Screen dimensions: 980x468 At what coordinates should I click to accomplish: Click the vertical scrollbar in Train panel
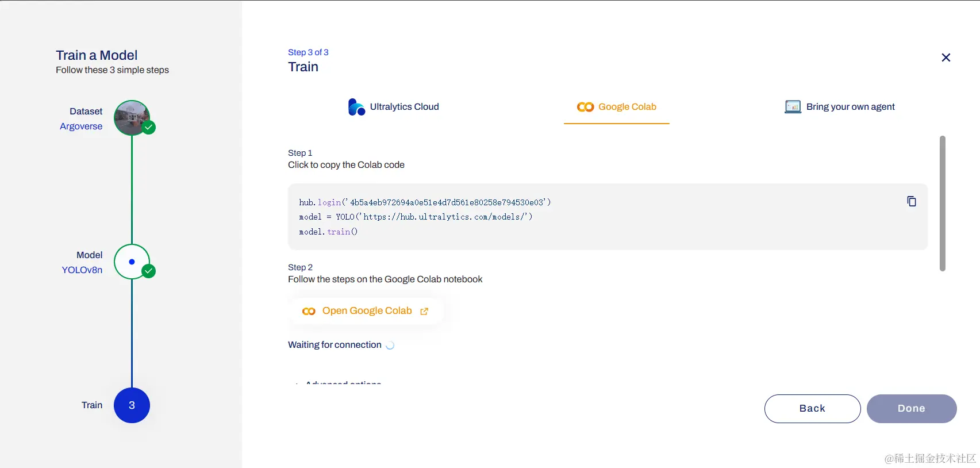(x=943, y=204)
